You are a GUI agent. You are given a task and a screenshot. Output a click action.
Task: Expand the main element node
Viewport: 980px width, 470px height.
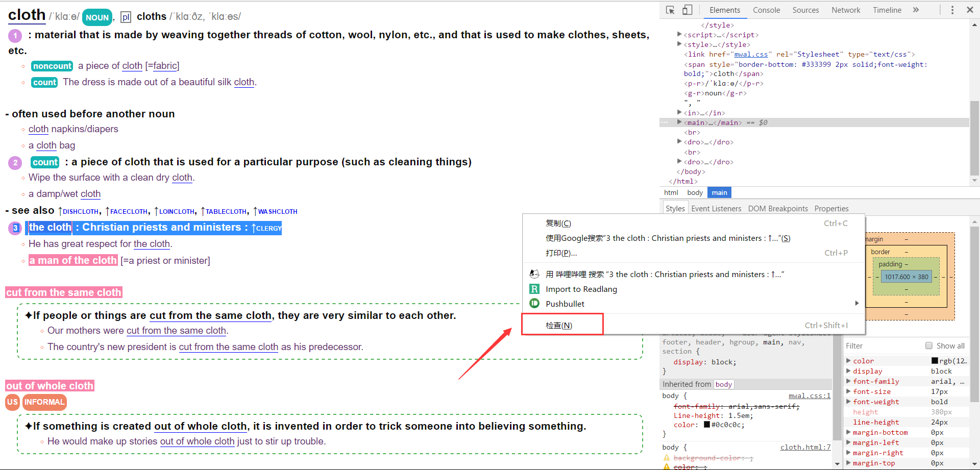tap(679, 122)
